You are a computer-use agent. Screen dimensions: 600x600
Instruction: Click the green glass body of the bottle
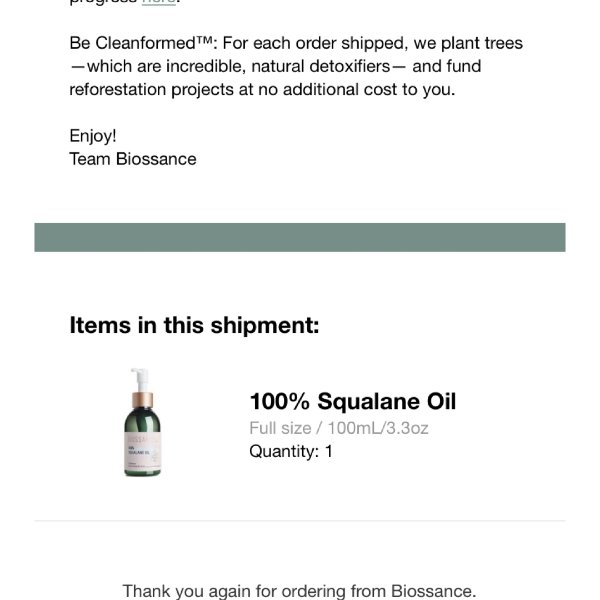[x=142, y=420]
